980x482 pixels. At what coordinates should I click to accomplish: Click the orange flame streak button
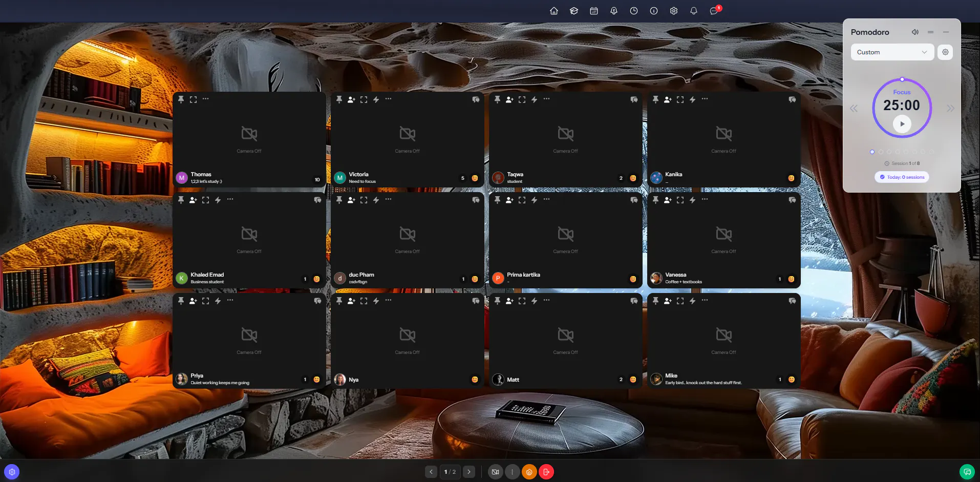[x=529, y=472]
